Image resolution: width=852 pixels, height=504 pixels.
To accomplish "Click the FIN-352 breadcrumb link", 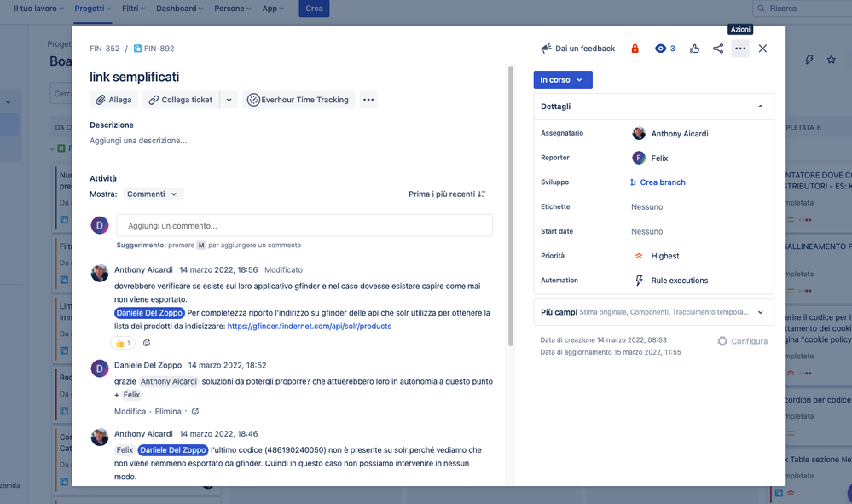I will (104, 49).
